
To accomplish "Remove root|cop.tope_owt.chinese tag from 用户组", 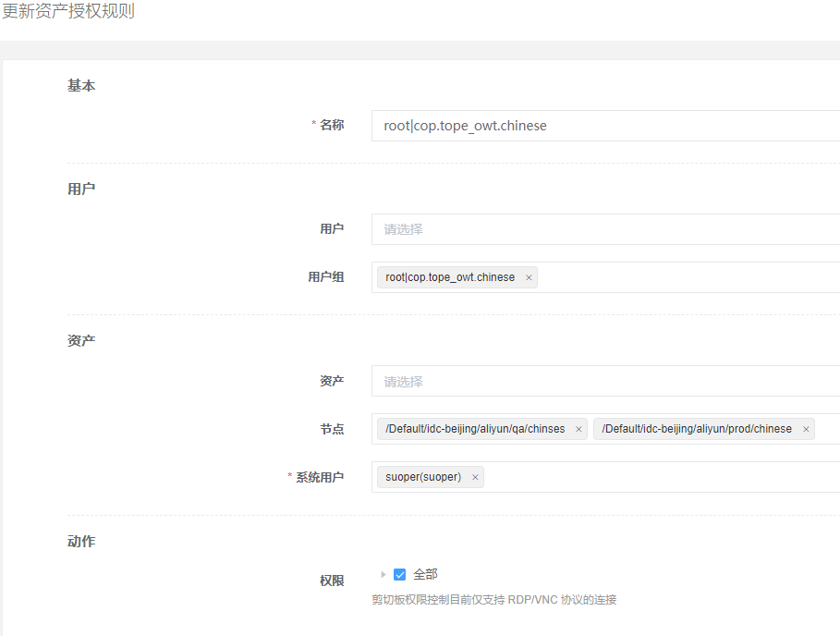I will pyautogui.click(x=529, y=277).
